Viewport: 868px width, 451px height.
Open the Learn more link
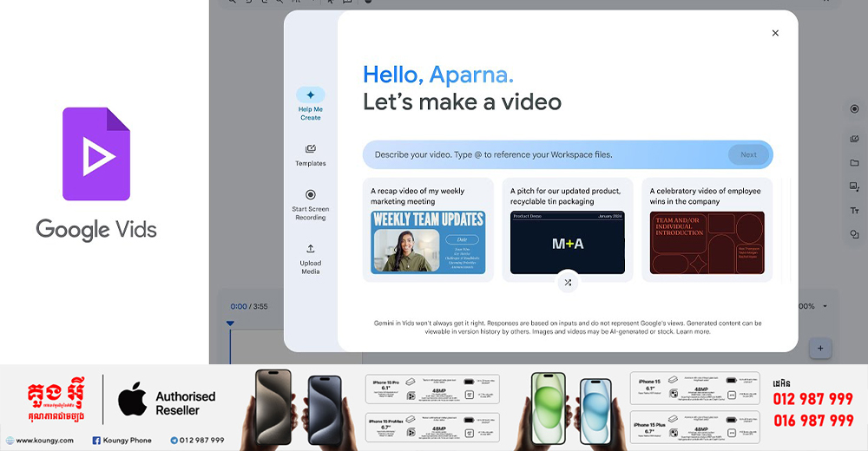694,331
